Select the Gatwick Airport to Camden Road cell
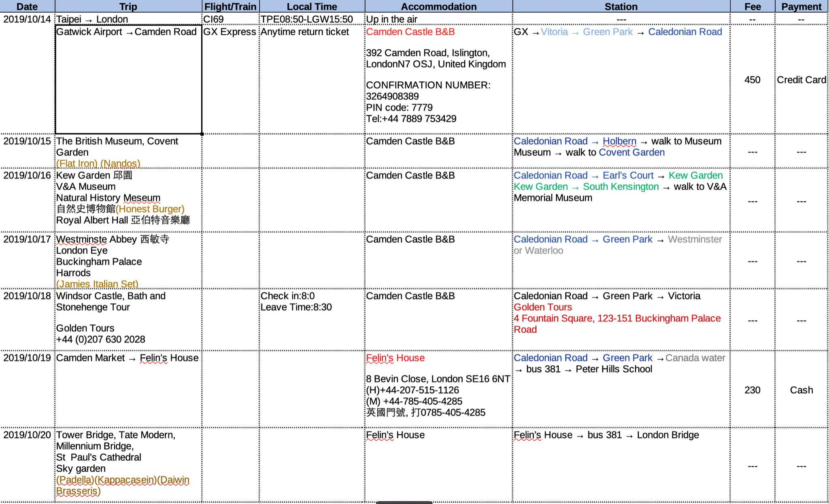 128,79
